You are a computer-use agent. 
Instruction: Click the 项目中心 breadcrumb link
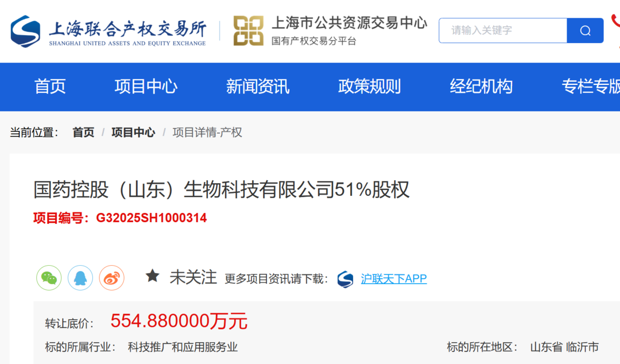(133, 133)
